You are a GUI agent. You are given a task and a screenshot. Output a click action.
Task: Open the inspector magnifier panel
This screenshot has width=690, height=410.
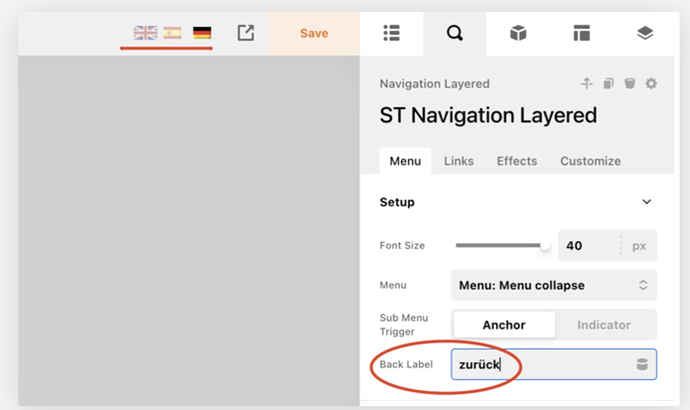pos(455,33)
